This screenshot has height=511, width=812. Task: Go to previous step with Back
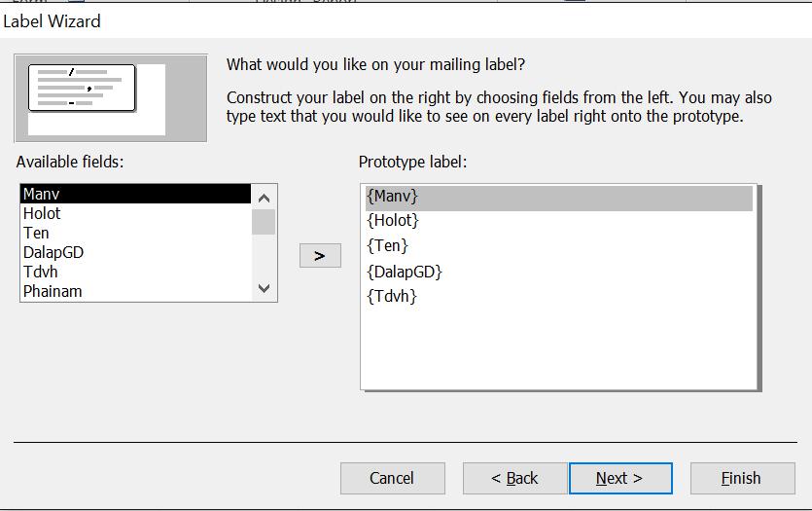pyautogui.click(x=514, y=478)
